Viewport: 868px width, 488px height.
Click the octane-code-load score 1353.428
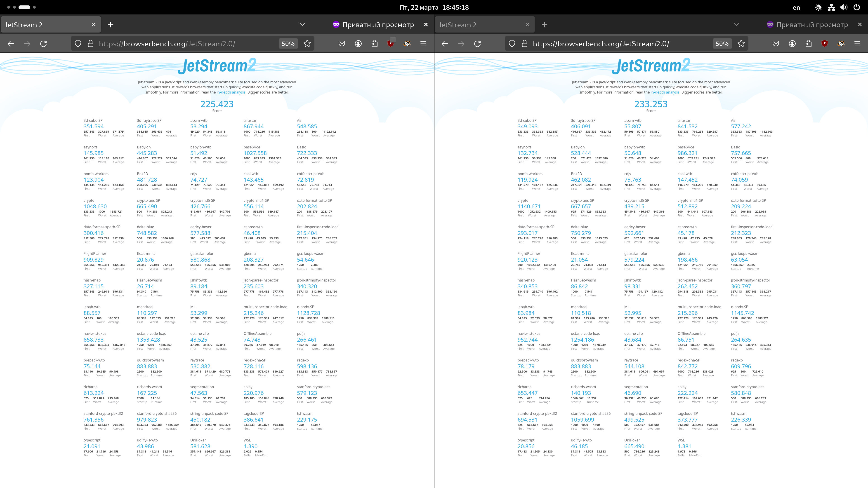(149, 340)
